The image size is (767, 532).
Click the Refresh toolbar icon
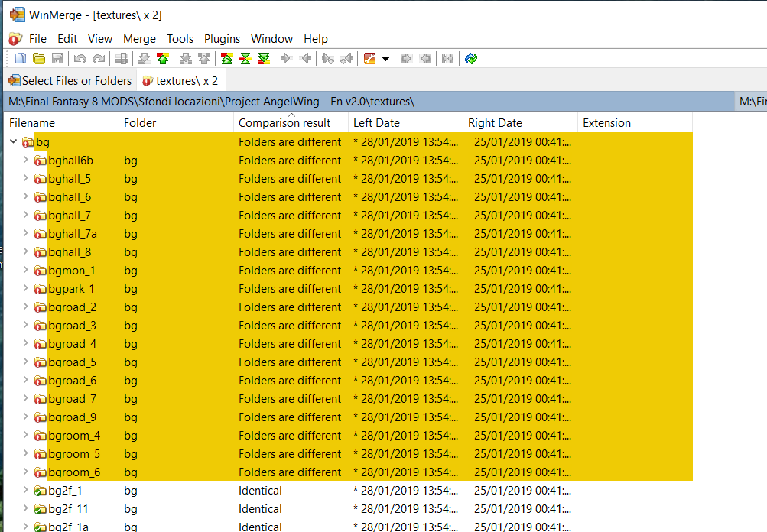point(471,59)
